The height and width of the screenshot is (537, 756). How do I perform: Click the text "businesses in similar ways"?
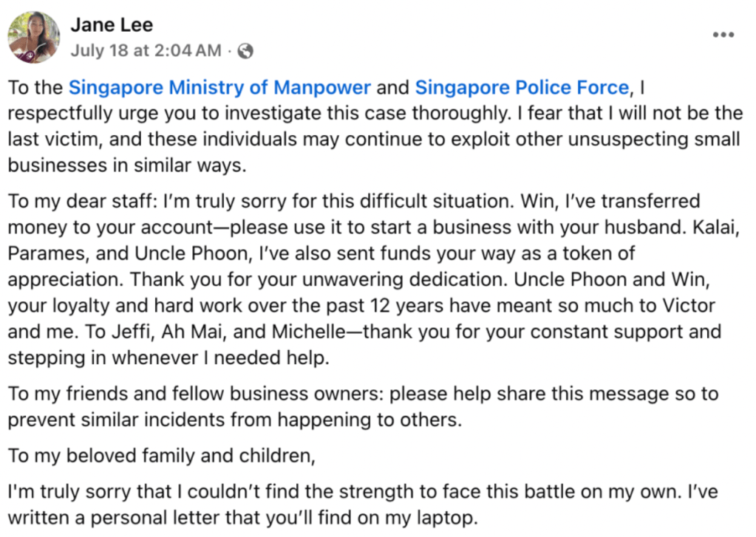124,165
